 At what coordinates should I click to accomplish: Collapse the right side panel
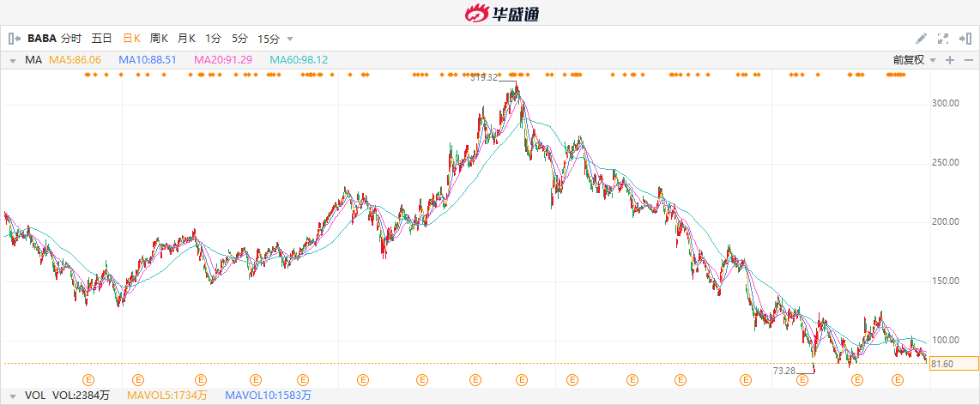965,39
